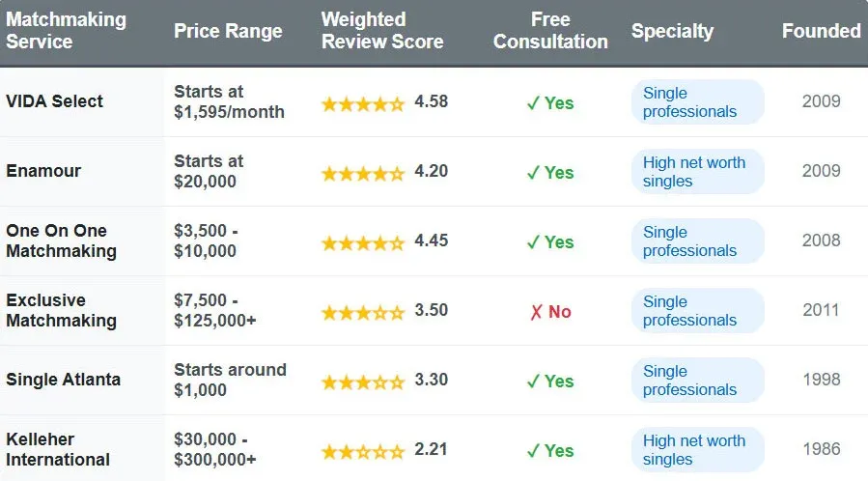The width and height of the screenshot is (868, 481).
Task: Click One On One Matchmaking's star rating
Action: (363, 241)
